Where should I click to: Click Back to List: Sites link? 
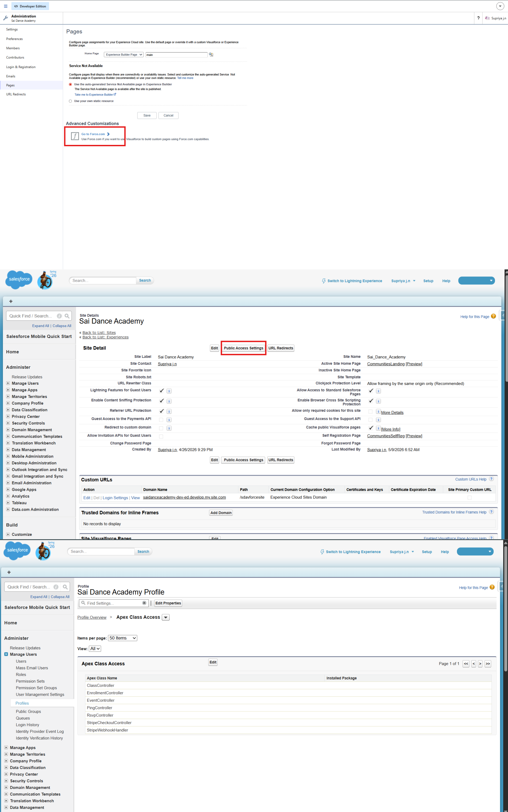99,332
